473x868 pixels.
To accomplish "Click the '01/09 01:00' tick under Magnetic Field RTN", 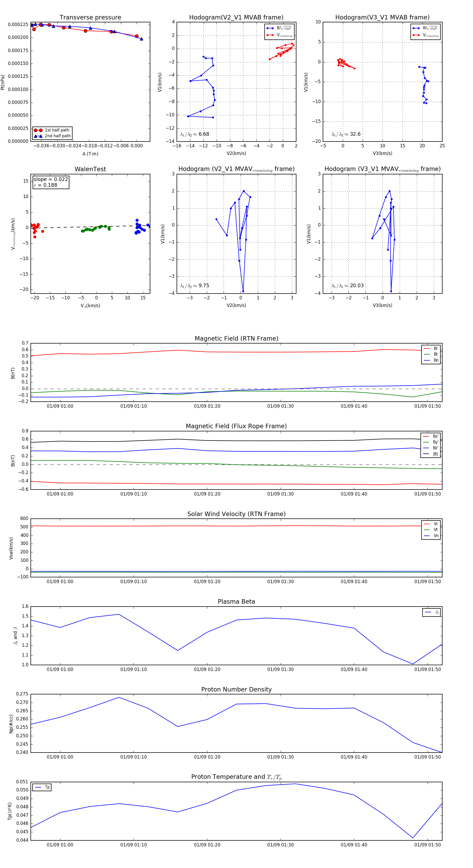I will (x=60, y=406).
